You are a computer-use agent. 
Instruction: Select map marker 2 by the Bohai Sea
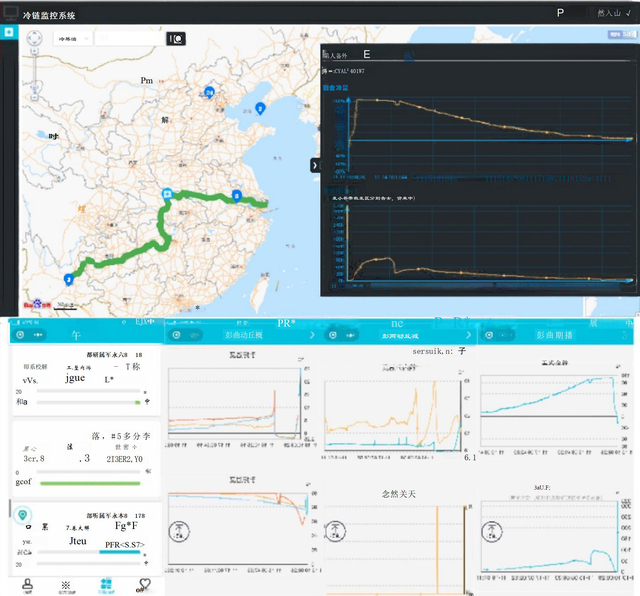pyautogui.click(x=260, y=108)
